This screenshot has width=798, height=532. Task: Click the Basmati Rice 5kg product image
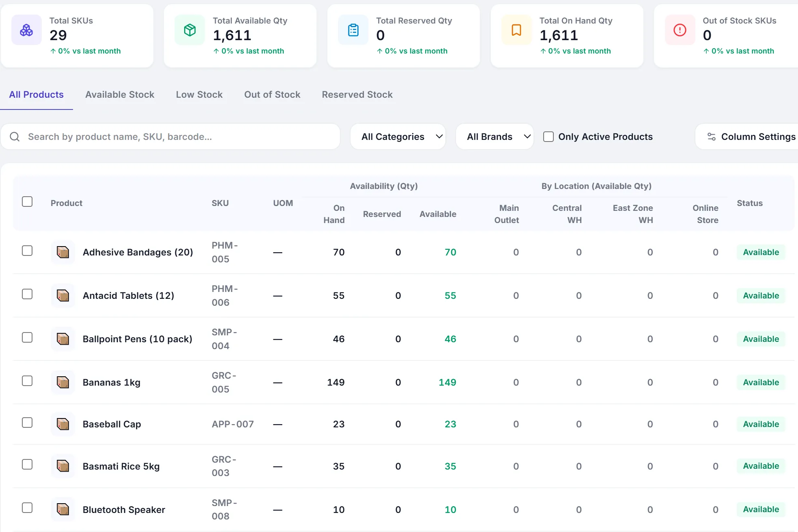click(x=63, y=466)
